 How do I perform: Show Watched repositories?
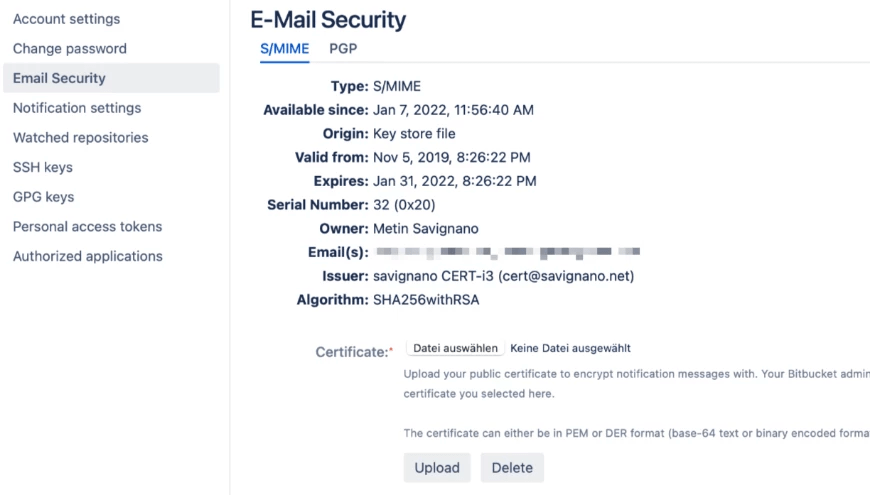[x=80, y=137]
